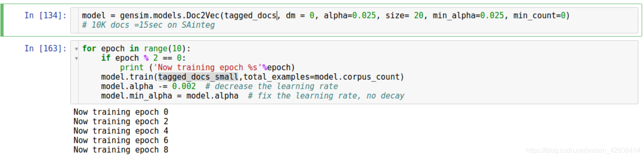Click 'min_count=0' parameter in first cell
Viewport: 644px width, 158px height.
coord(539,16)
